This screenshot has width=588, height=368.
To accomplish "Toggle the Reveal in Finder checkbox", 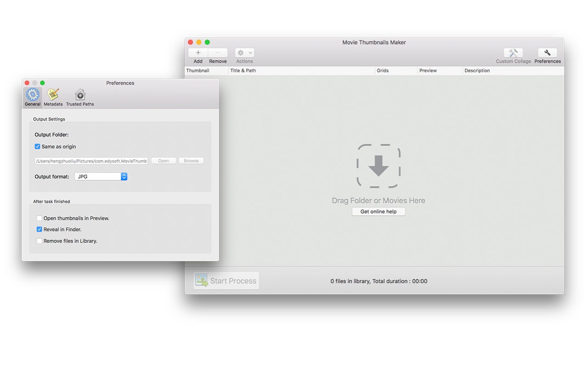I will [40, 230].
